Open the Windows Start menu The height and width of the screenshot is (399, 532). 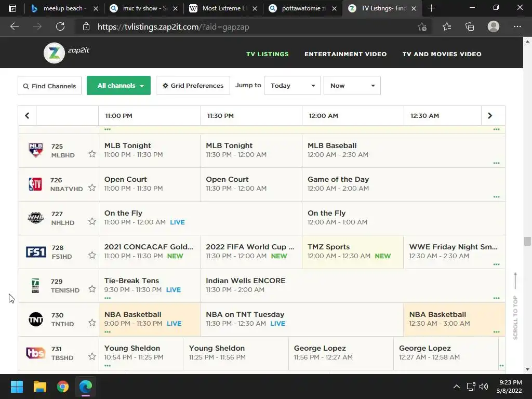click(17, 387)
